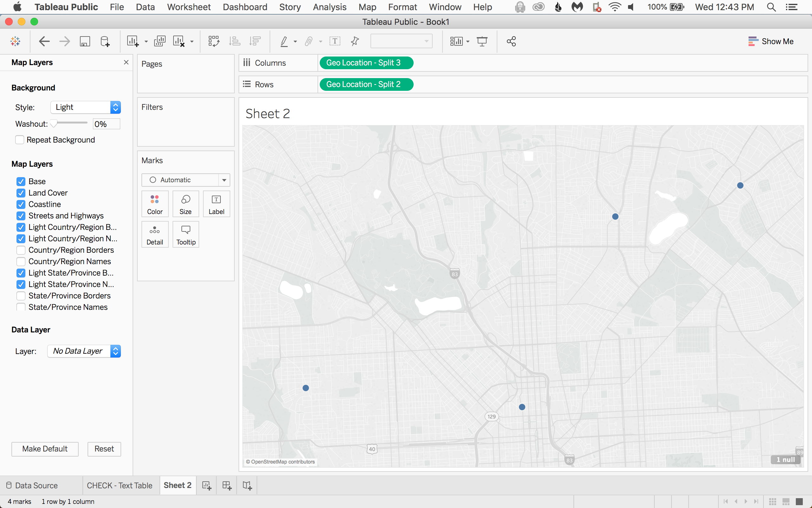Image resolution: width=812 pixels, height=508 pixels.
Task: Add new worksheet tab icon
Action: point(207,485)
